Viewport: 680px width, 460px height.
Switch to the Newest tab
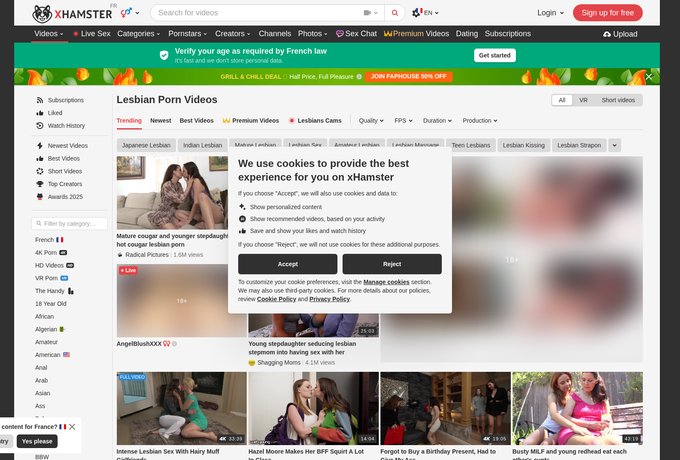(160, 121)
